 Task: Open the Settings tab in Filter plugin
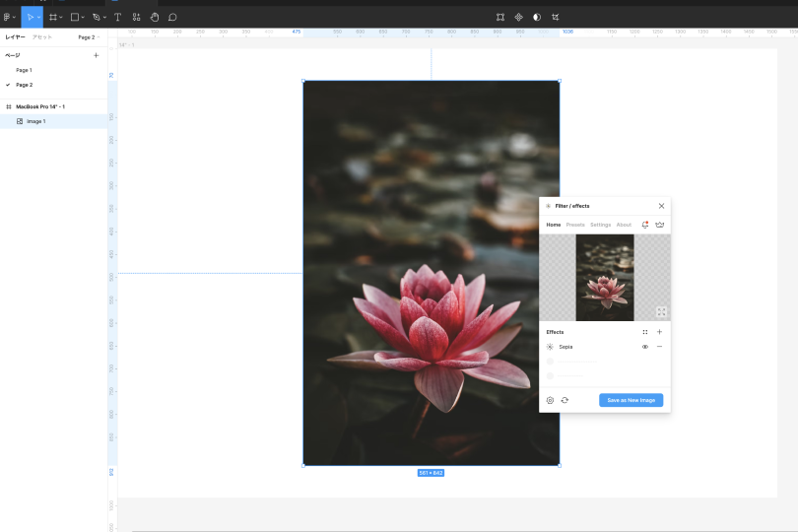tap(601, 225)
